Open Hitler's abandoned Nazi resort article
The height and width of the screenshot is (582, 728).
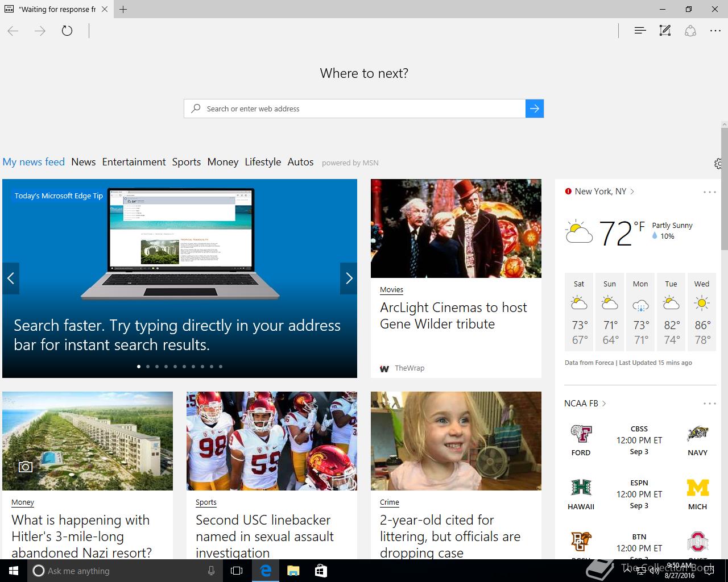82,536
